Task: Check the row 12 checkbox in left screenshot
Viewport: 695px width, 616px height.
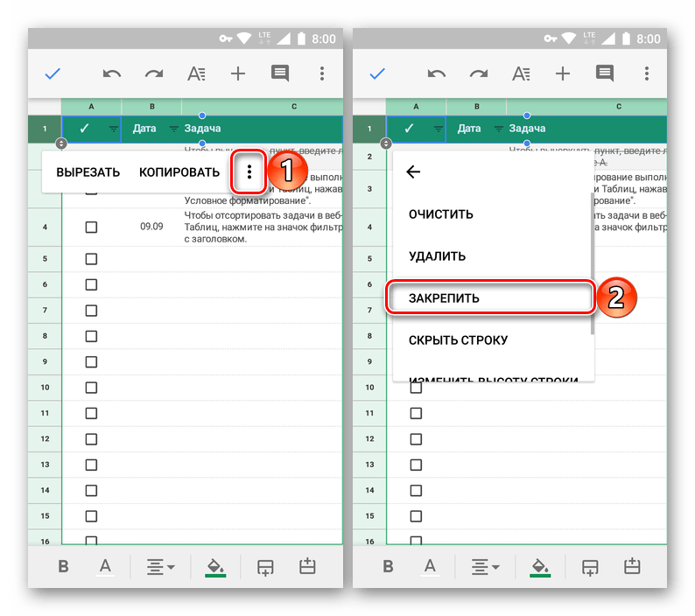Action: pos(91,438)
